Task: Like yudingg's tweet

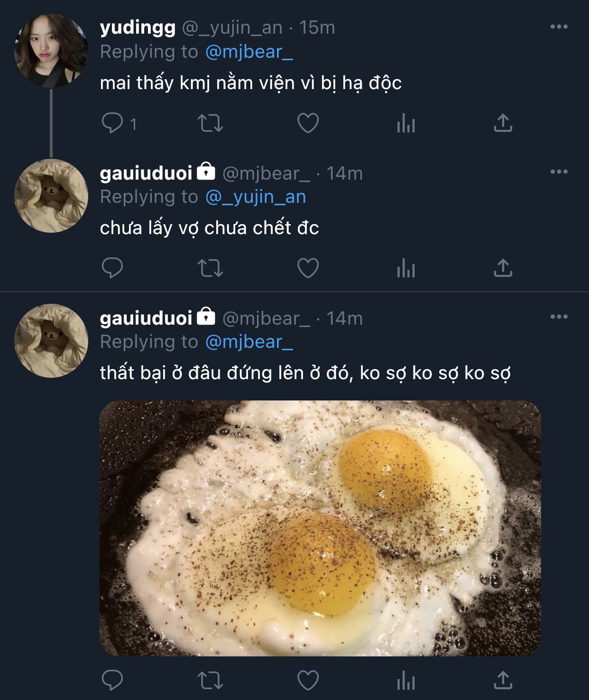Action: click(x=308, y=123)
